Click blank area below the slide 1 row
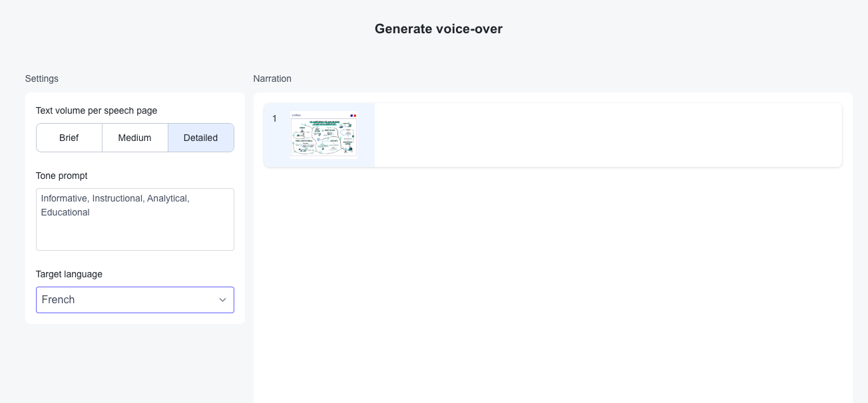Screen dimensions: 868x403 tap(552, 279)
